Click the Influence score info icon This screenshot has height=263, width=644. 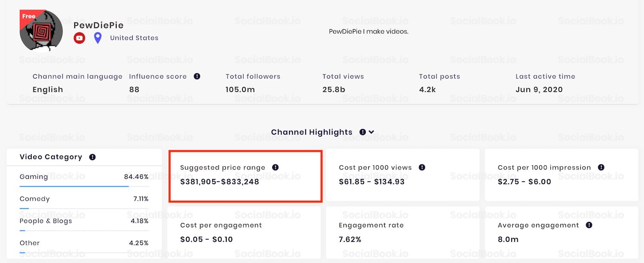pyautogui.click(x=197, y=76)
